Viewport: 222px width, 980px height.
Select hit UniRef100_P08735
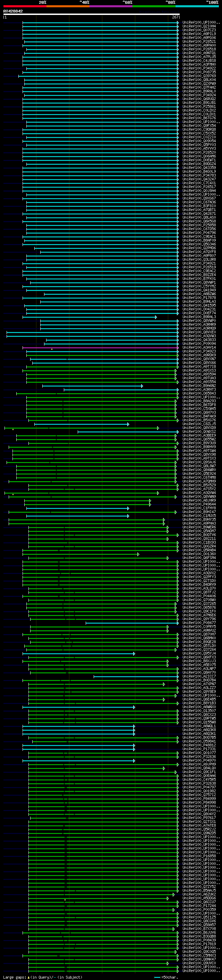click(199, 72)
